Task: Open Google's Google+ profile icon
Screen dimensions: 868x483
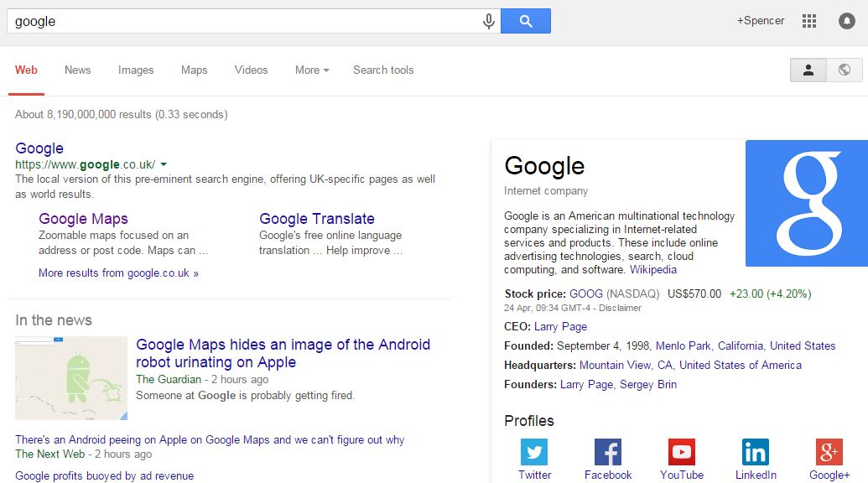Action: click(x=829, y=453)
